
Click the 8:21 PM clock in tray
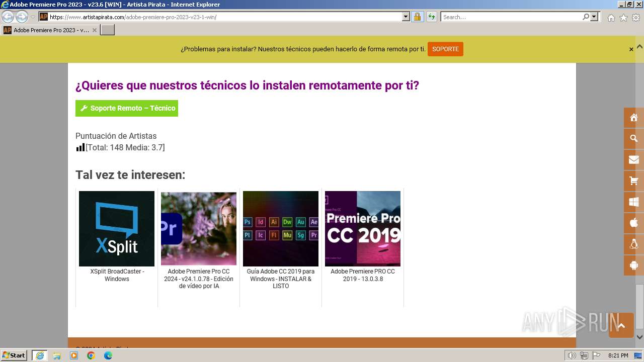click(x=618, y=355)
